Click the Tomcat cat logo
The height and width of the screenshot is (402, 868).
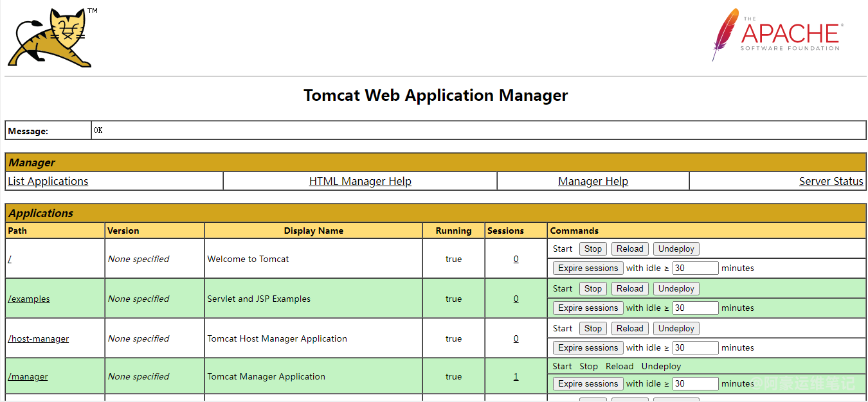point(50,37)
